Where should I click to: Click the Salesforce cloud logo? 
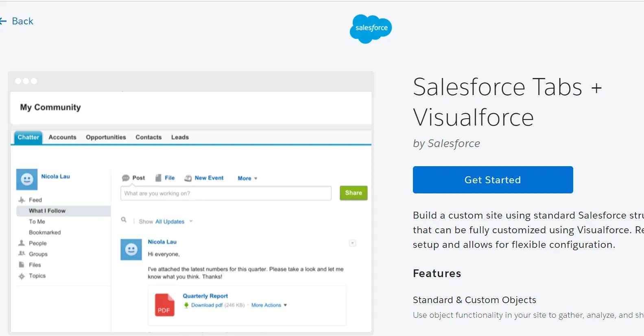click(x=371, y=28)
